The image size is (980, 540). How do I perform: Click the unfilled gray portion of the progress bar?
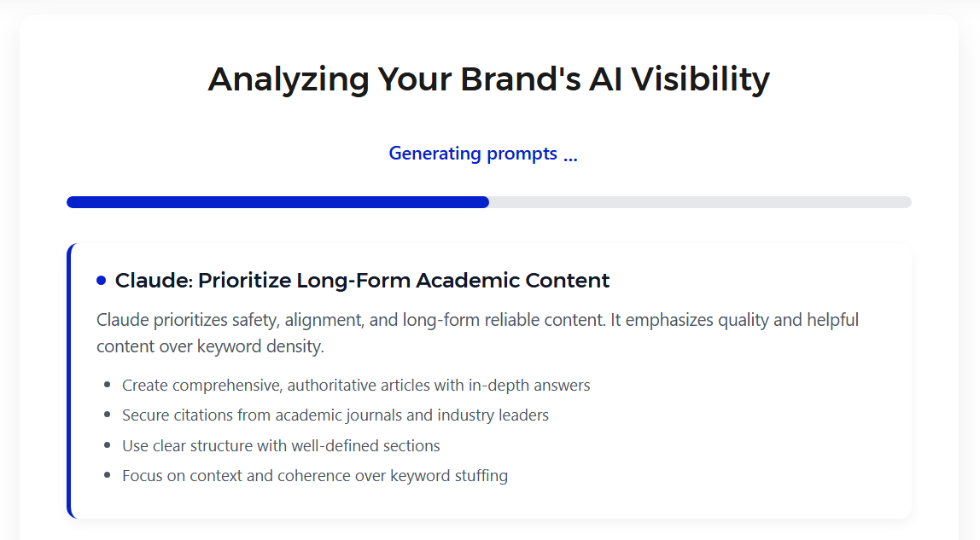(700, 202)
